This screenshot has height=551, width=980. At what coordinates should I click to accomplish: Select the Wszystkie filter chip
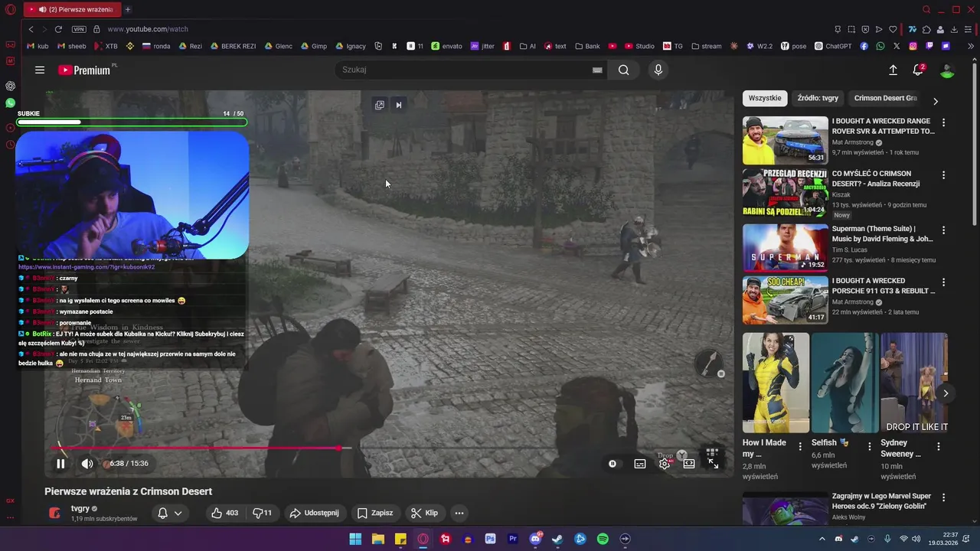(x=765, y=98)
